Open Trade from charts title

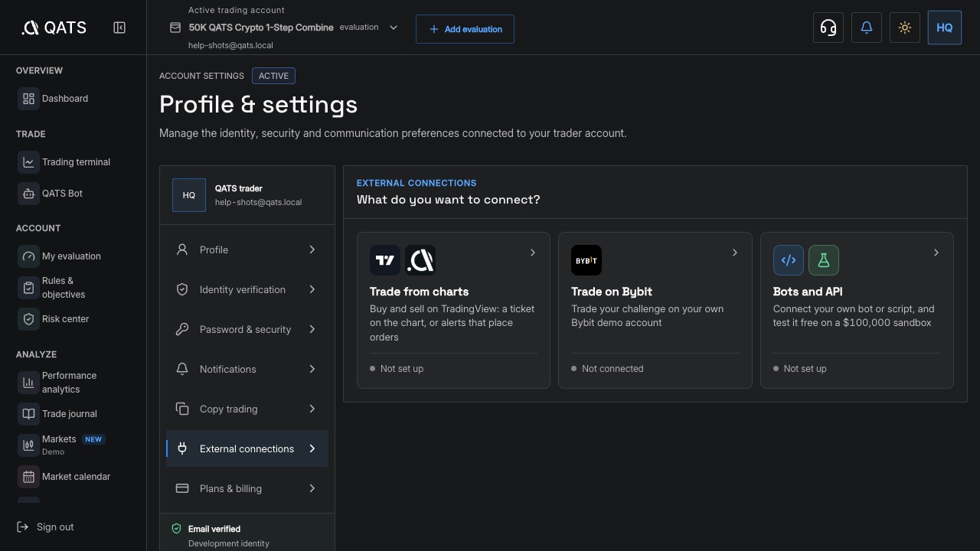click(x=420, y=292)
